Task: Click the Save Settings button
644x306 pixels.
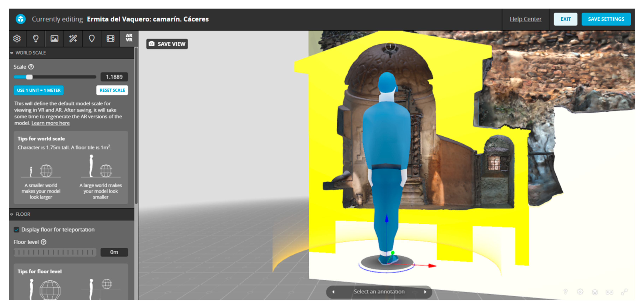Action: point(606,19)
